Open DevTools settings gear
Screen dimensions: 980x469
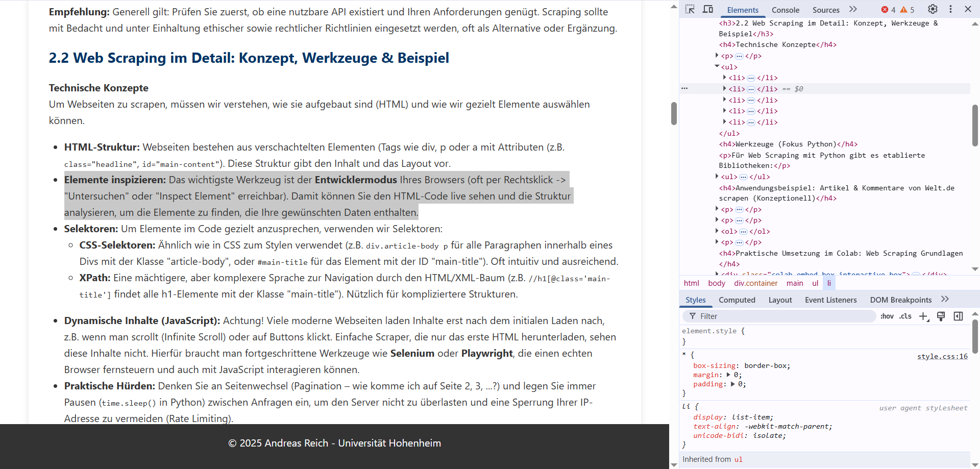click(x=933, y=9)
